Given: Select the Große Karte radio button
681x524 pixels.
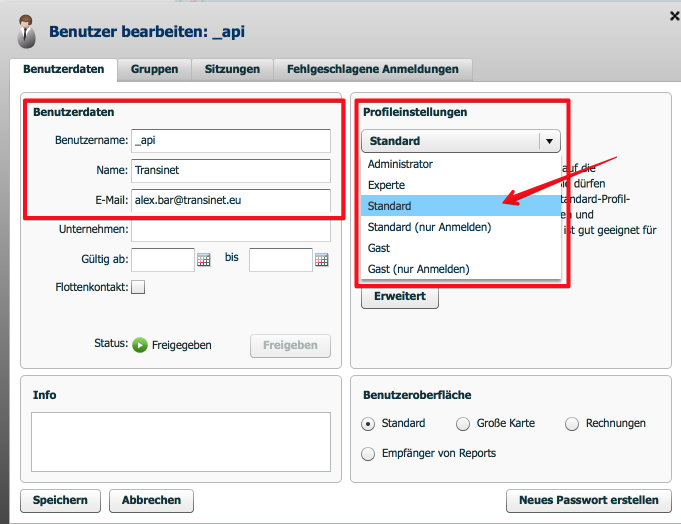Looking at the screenshot, I should (463, 424).
